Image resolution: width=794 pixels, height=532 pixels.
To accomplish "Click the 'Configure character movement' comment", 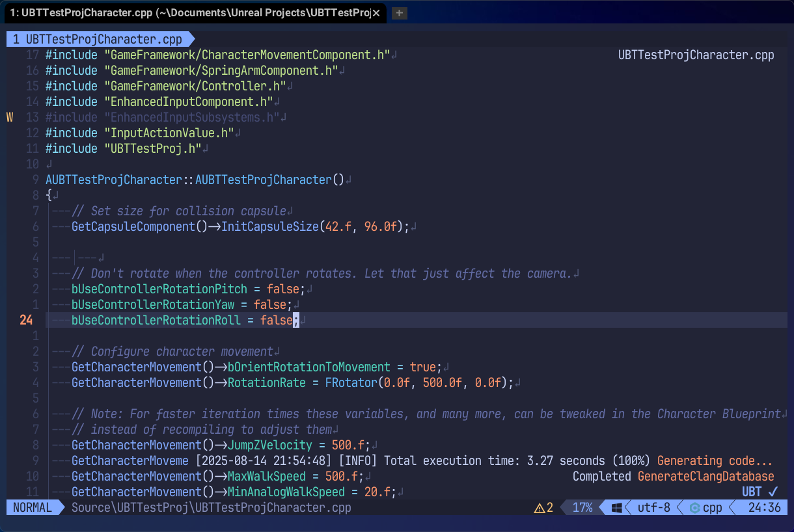I will pyautogui.click(x=172, y=351).
